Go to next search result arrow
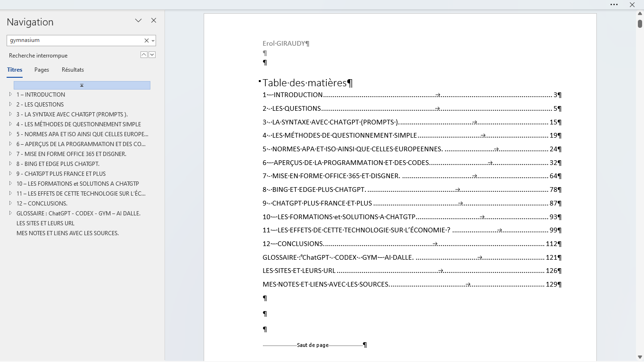Screen dimensions: 644x362 (x=152, y=55)
